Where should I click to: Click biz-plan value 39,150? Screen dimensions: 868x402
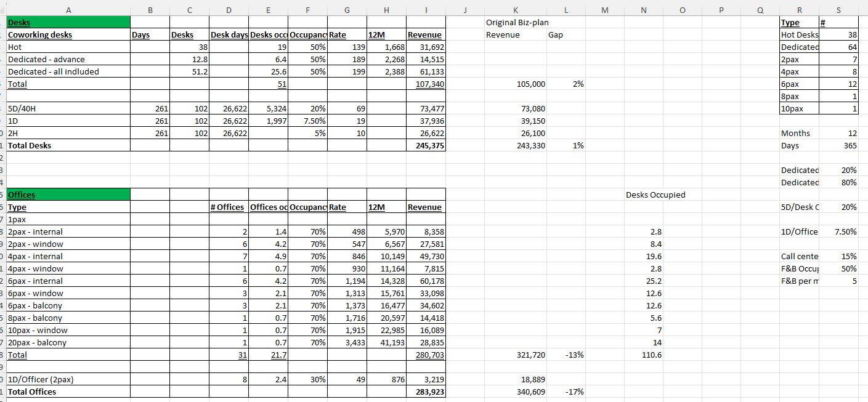[516, 121]
